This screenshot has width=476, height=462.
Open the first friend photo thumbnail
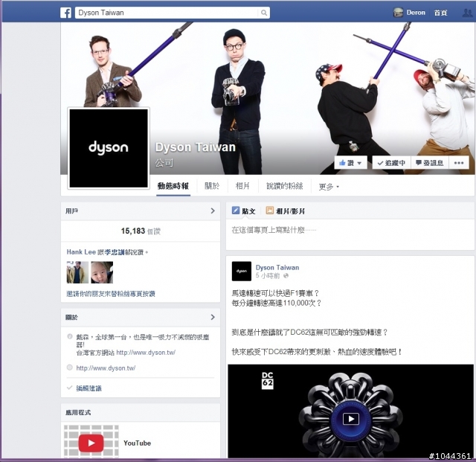77,272
